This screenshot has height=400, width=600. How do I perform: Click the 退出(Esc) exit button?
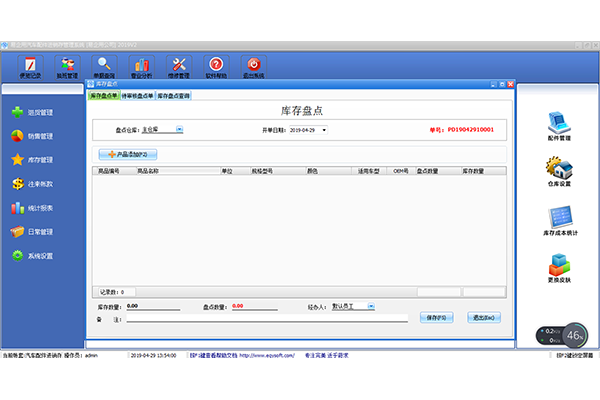[x=484, y=317]
